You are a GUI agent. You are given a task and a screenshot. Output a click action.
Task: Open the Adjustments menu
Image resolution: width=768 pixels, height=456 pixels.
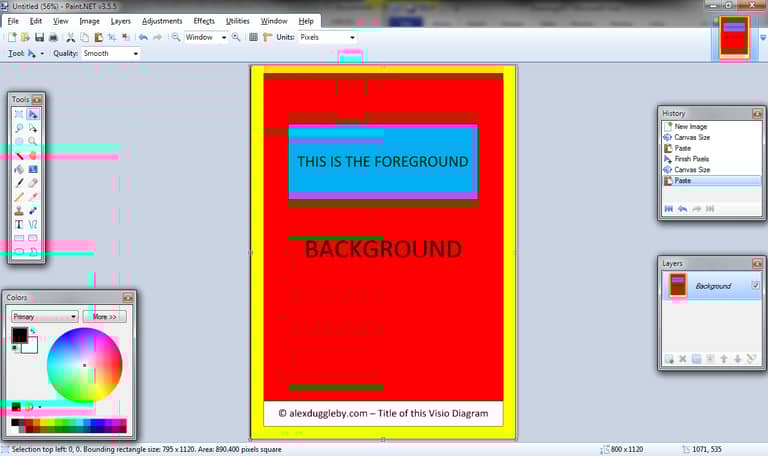162,20
